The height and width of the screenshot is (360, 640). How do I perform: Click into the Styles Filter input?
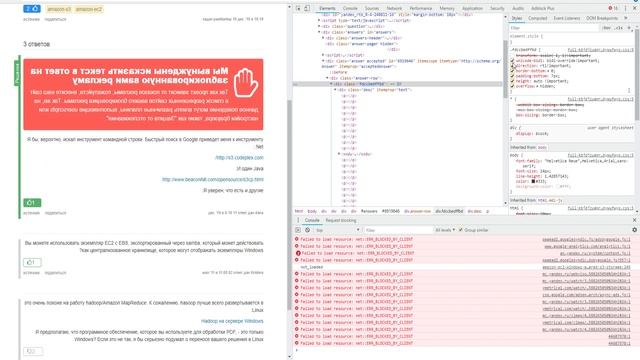[x=554, y=28]
